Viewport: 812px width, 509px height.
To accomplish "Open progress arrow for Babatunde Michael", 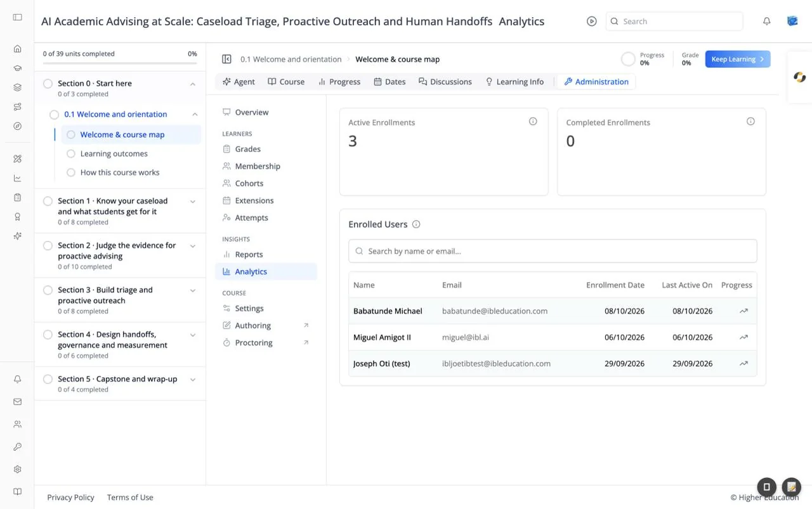I will [743, 311].
